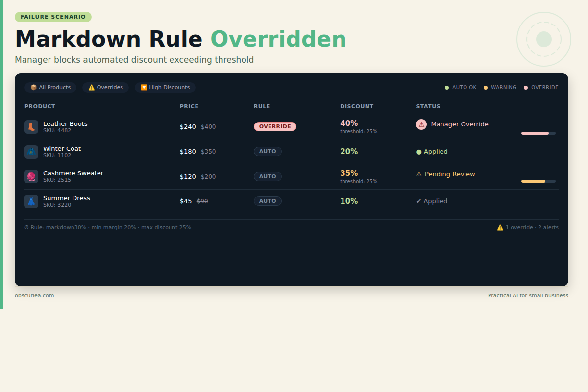Click the $180 price value

click(x=188, y=152)
